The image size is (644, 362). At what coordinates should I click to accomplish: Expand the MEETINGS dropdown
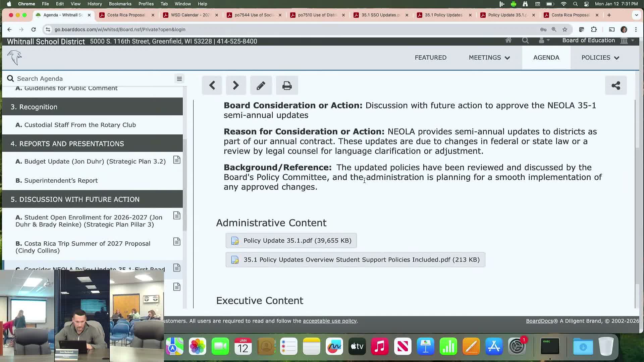(x=489, y=58)
